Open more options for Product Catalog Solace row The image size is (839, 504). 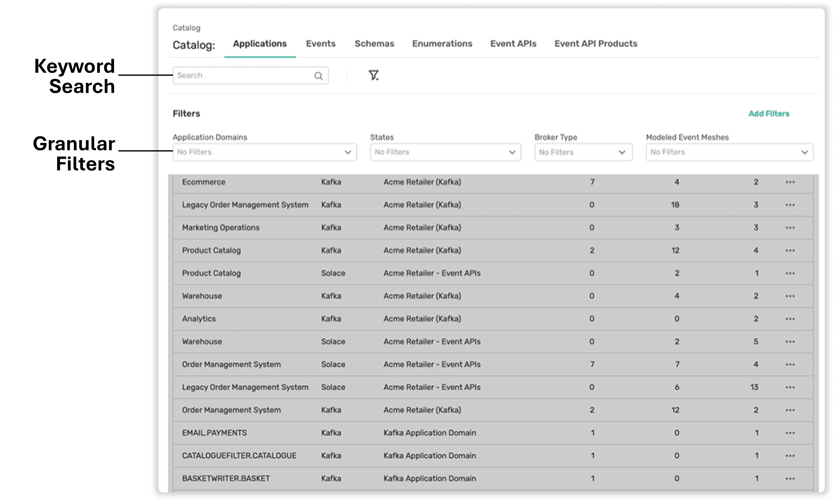click(790, 273)
